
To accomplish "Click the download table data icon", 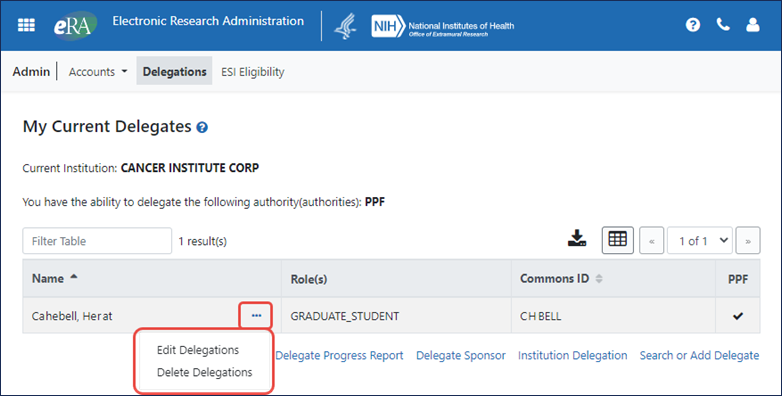I will tap(577, 238).
